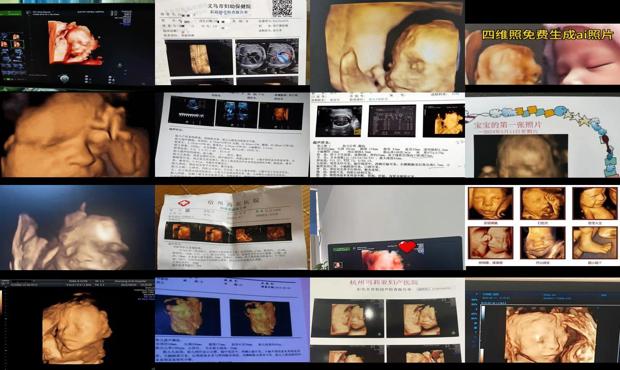Open the blue-tinted report's left scan image
Viewport: 620px width, 370px height.
pyautogui.click(x=188, y=316)
